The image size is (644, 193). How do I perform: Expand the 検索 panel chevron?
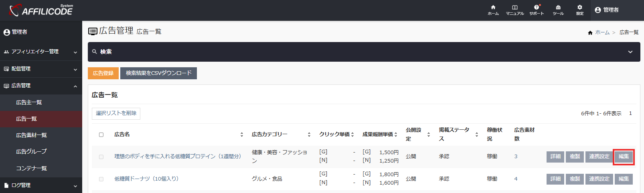pyautogui.click(x=630, y=52)
